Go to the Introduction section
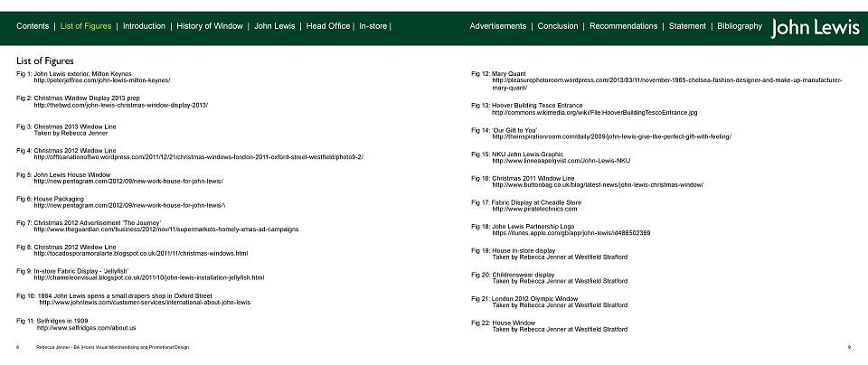The height and width of the screenshot is (365, 868). (x=144, y=26)
